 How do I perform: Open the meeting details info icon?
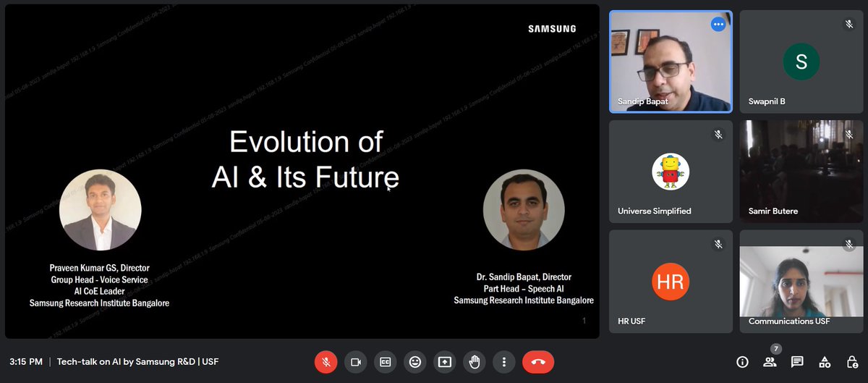pyautogui.click(x=742, y=361)
